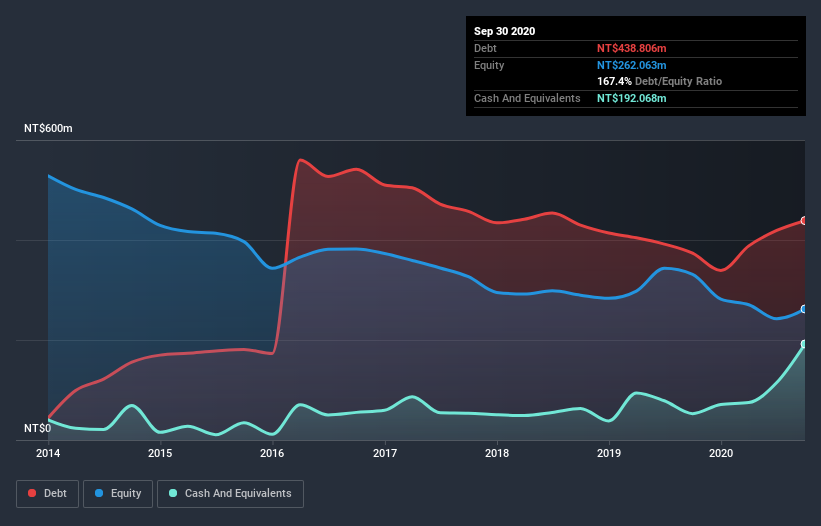Toggle the Equity legend button
The height and width of the screenshot is (526, 821).
point(118,494)
